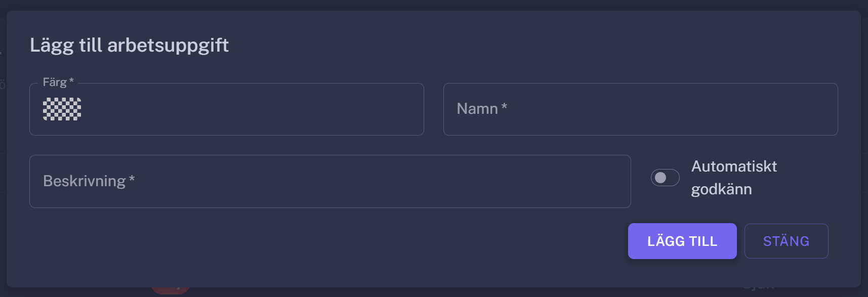Viewport: 868px width, 297px height.
Task: Click the dimmed backdrop above the dialog
Action: coord(434,5)
